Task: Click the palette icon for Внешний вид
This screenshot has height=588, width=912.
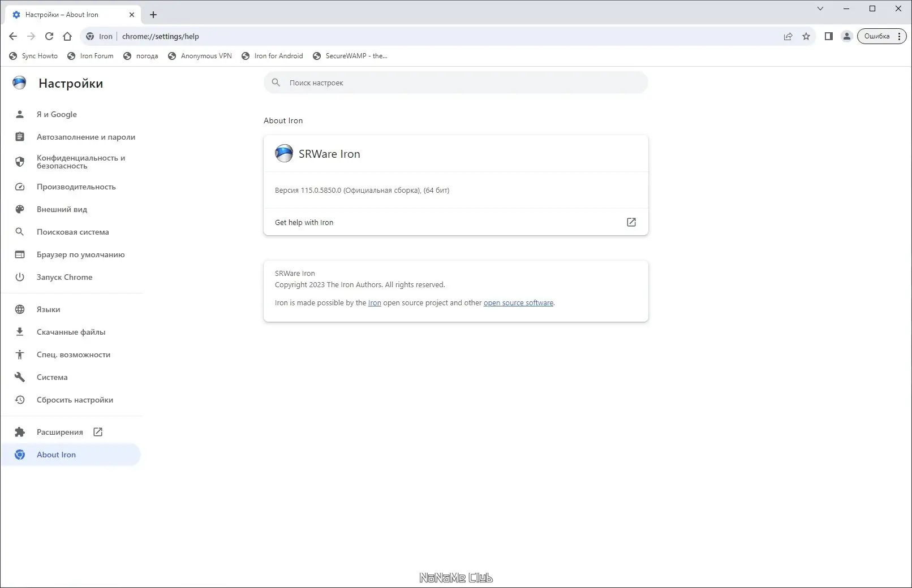Action: pyautogui.click(x=20, y=209)
